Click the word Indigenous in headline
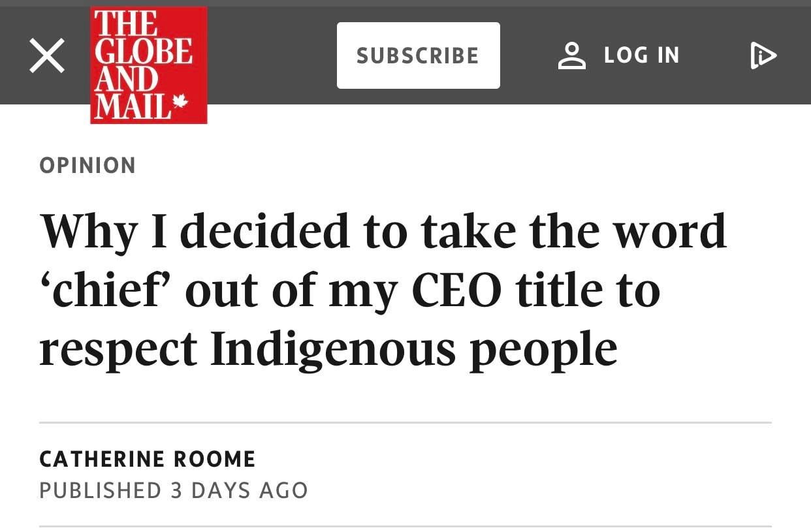 coord(333,351)
